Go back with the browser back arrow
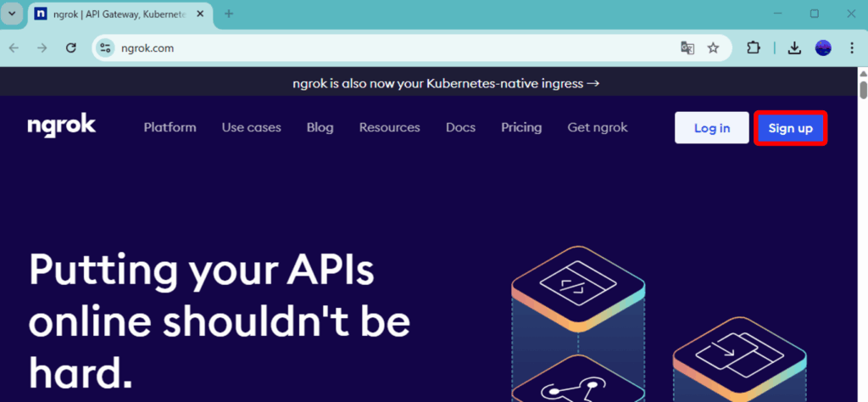 click(x=14, y=48)
